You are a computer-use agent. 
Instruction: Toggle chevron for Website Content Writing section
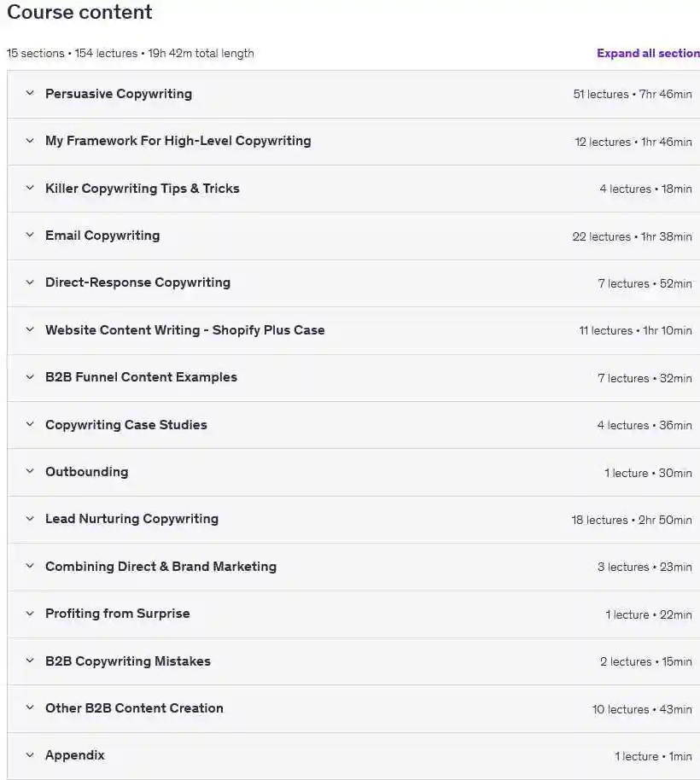[30, 329]
